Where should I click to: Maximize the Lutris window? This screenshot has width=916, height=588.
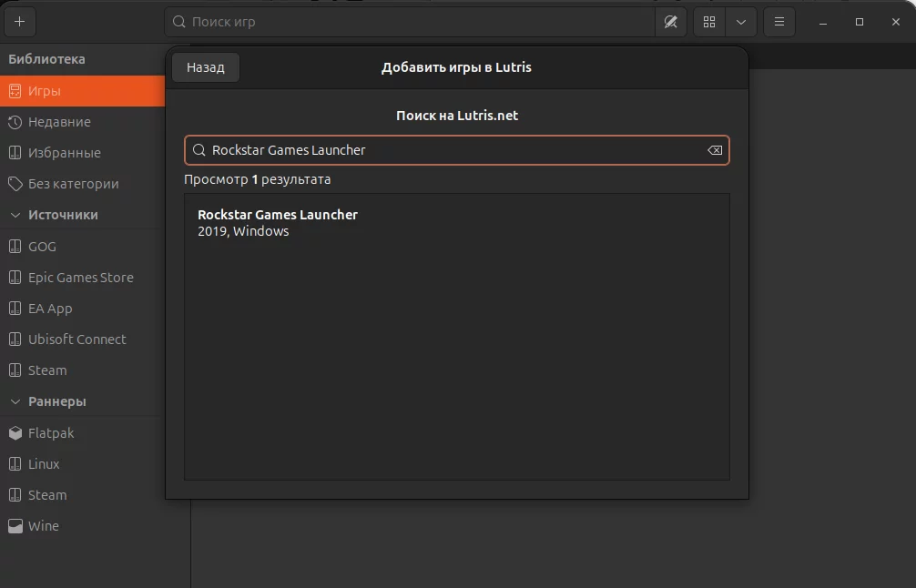pos(860,22)
